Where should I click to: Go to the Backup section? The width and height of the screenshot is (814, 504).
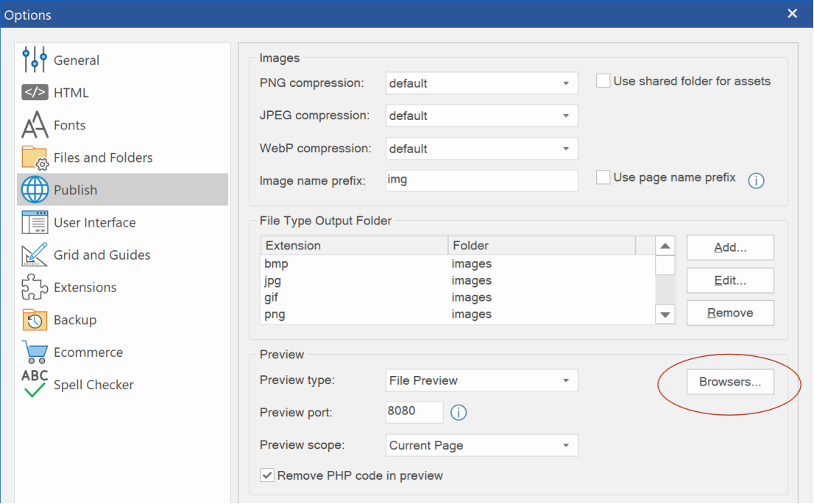pyautogui.click(x=75, y=320)
